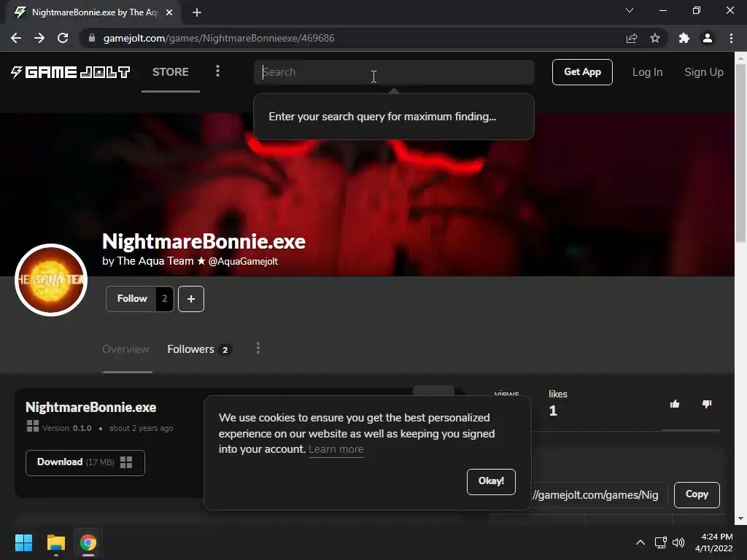Accept cookies with Okay! button
The image size is (747, 560).
coord(491,481)
